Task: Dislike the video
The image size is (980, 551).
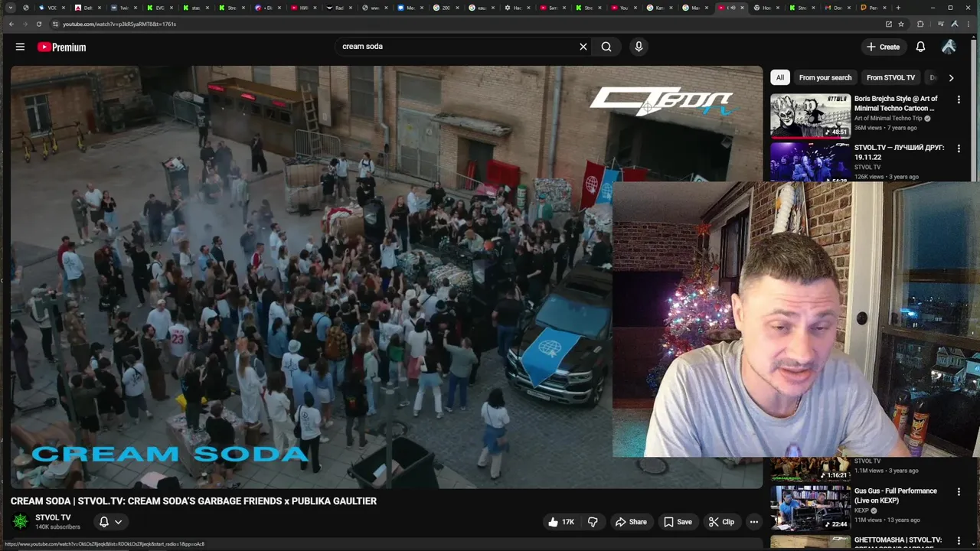Action: point(593,522)
